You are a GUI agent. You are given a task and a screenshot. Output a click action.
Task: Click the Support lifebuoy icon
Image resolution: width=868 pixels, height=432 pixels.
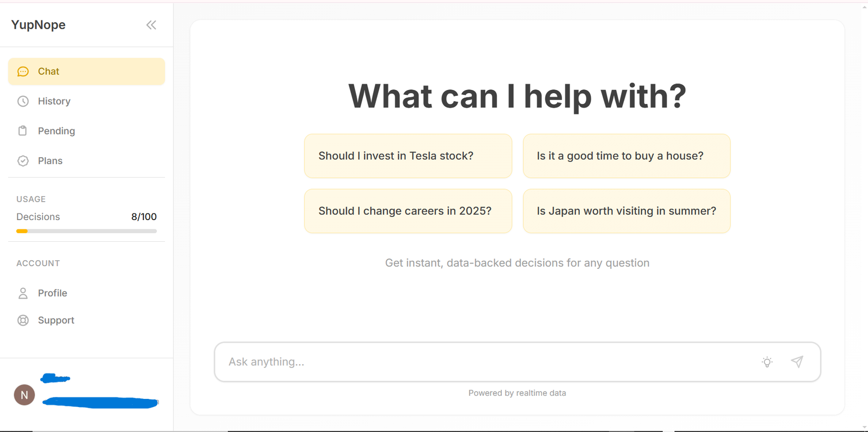click(23, 320)
